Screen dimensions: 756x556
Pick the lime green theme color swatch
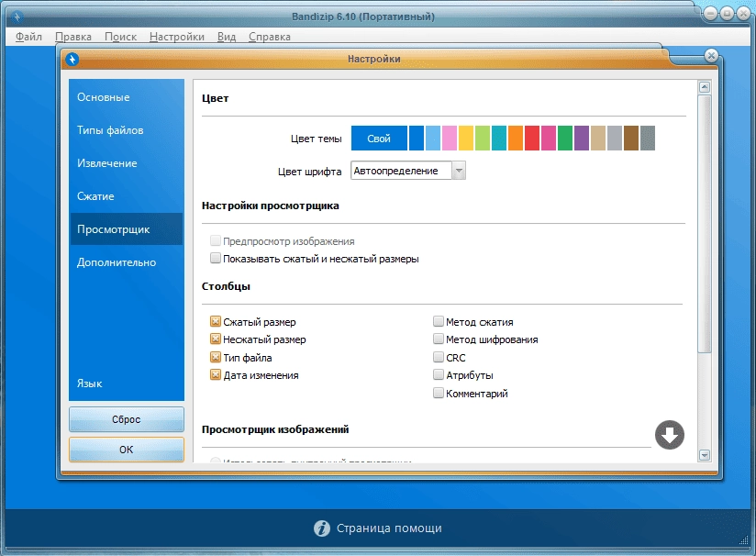pyautogui.click(x=483, y=139)
